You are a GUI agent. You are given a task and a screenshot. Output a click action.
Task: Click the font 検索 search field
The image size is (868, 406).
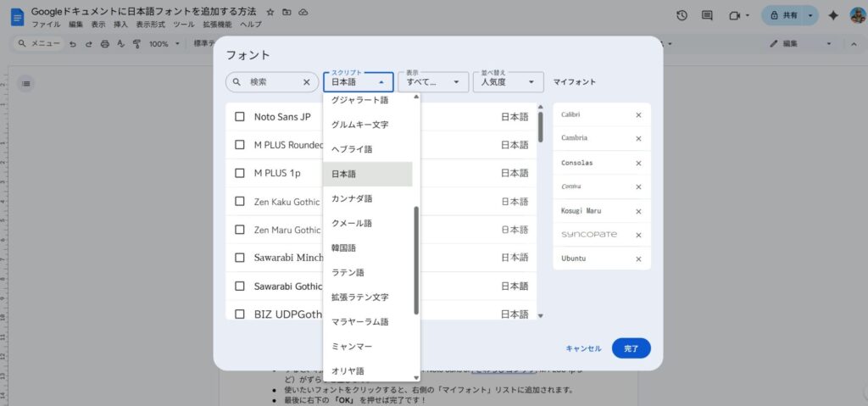tap(273, 82)
